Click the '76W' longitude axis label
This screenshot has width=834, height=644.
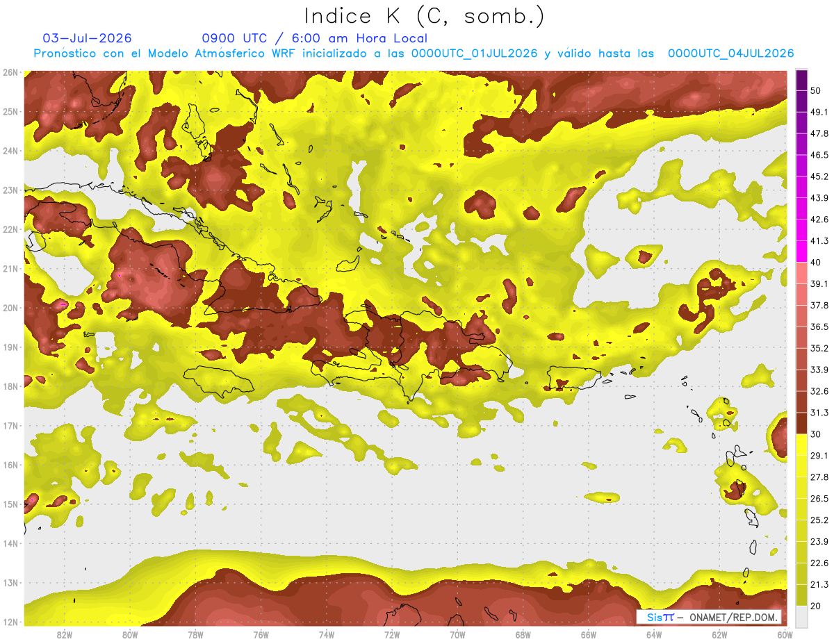pyautogui.click(x=261, y=635)
